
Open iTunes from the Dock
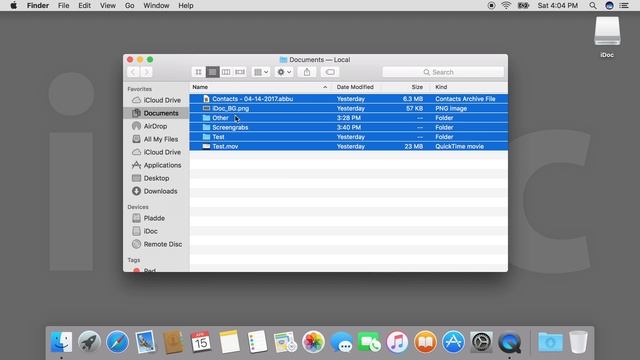tap(397, 342)
